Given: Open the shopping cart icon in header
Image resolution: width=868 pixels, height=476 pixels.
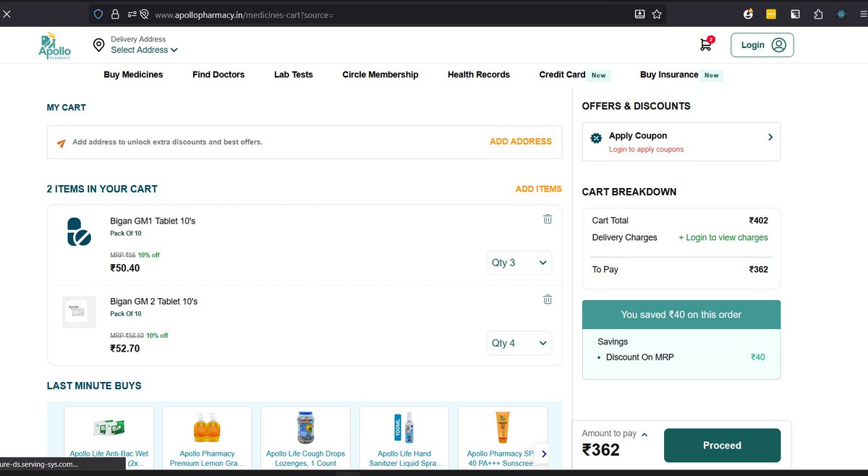Looking at the screenshot, I should click(706, 44).
